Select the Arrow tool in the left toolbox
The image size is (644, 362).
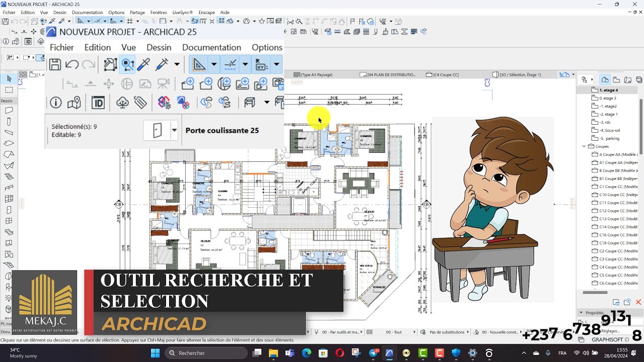pos(9,79)
